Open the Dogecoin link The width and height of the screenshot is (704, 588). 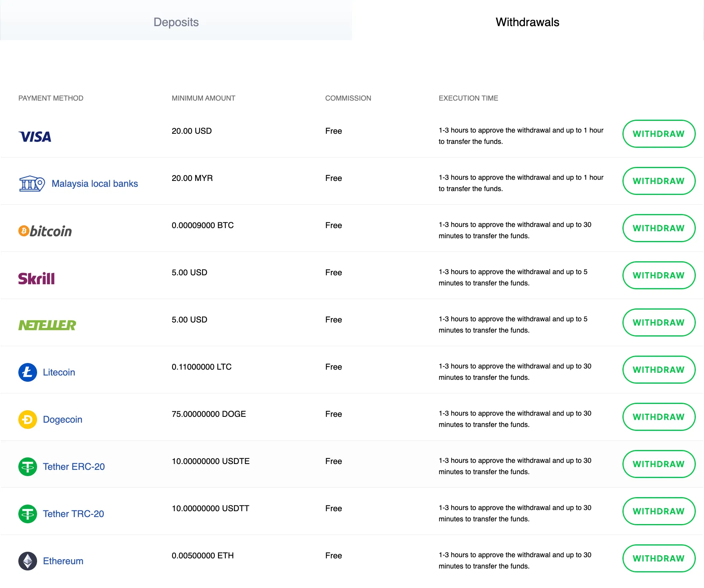(62, 420)
